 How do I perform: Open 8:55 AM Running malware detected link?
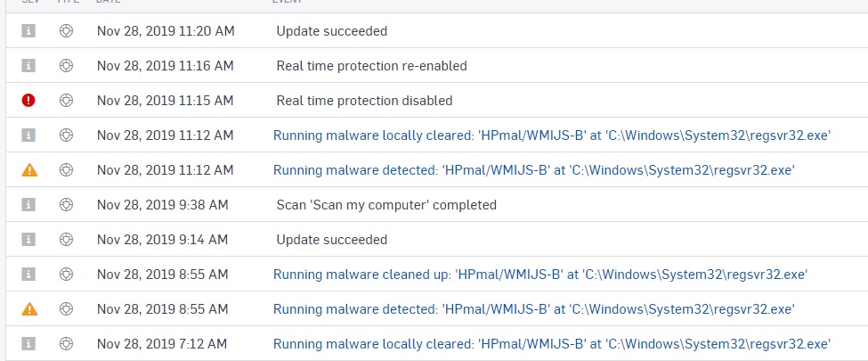point(534,309)
